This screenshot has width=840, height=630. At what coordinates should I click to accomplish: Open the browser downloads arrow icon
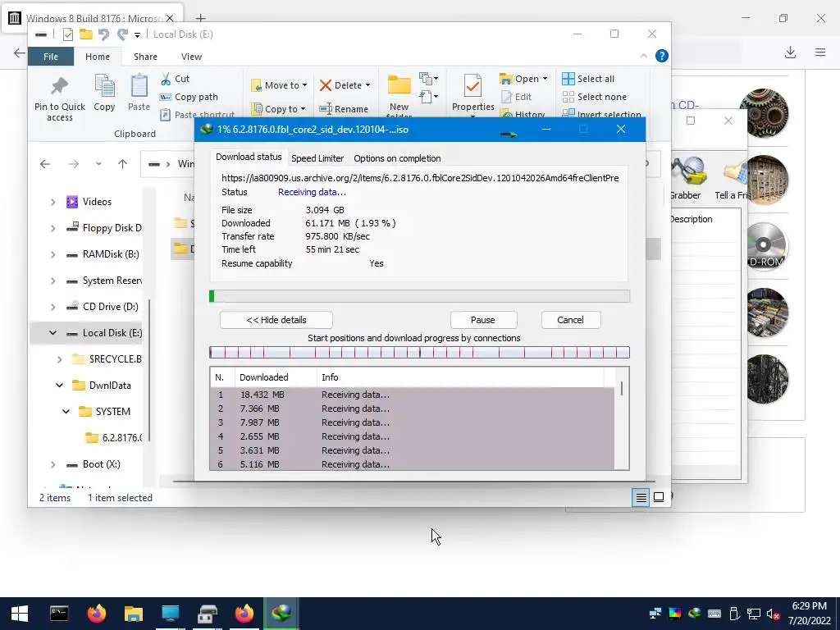point(790,52)
